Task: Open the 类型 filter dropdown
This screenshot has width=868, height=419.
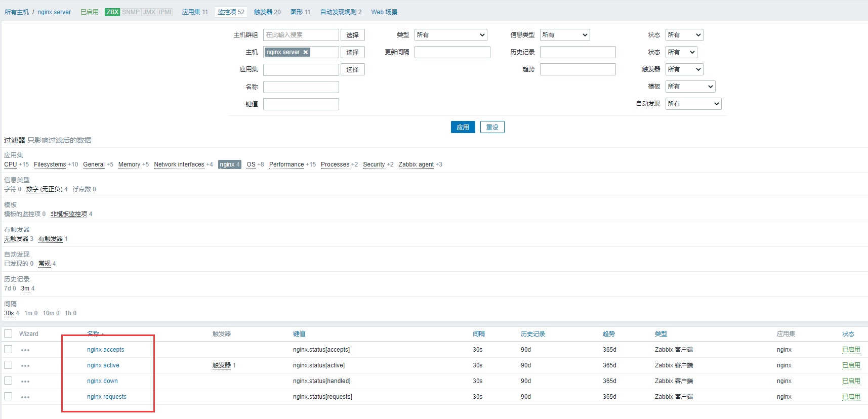Action: (451, 35)
